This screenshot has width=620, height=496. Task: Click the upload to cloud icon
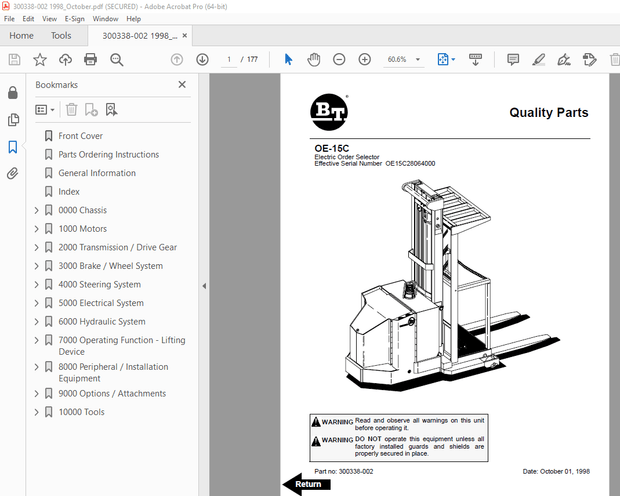pos(65,60)
